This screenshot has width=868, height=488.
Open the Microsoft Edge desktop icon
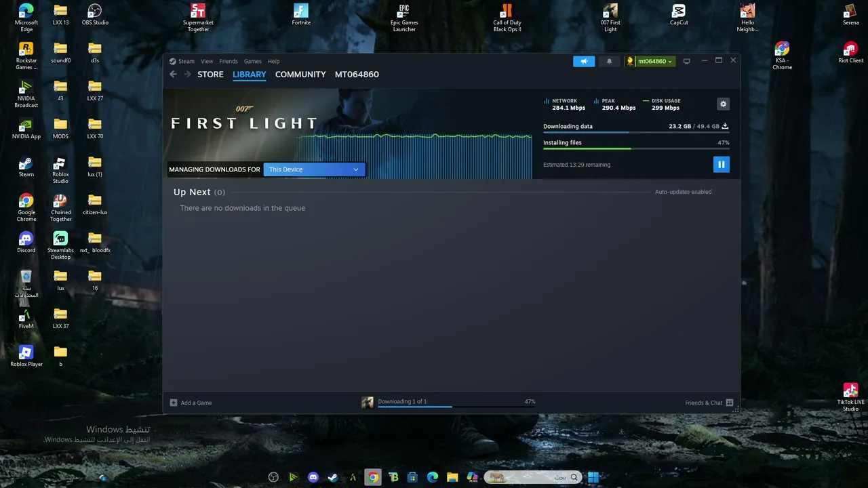26,18
